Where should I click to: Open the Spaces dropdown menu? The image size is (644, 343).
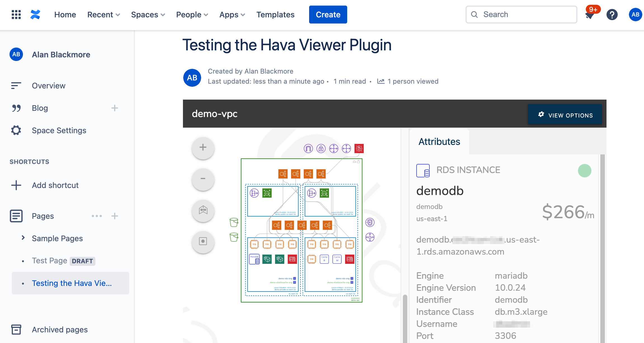click(148, 15)
